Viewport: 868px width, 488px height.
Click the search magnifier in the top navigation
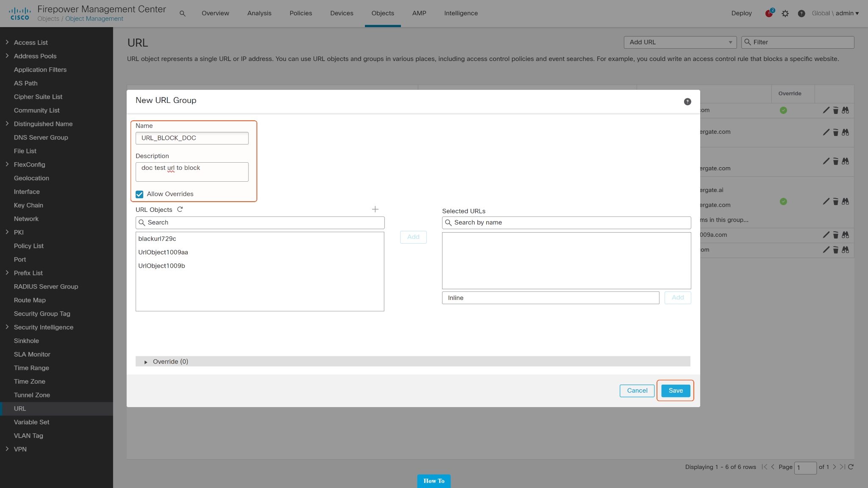[x=183, y=14]
